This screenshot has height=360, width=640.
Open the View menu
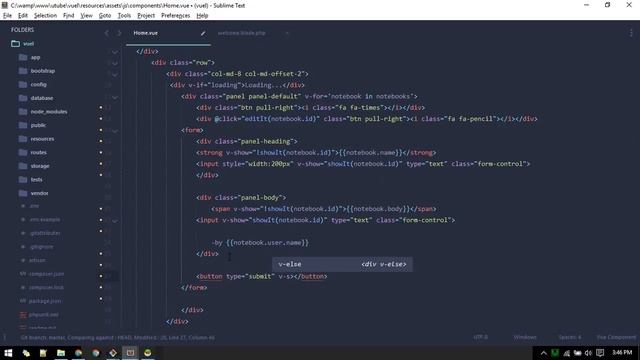pos(86,16)
